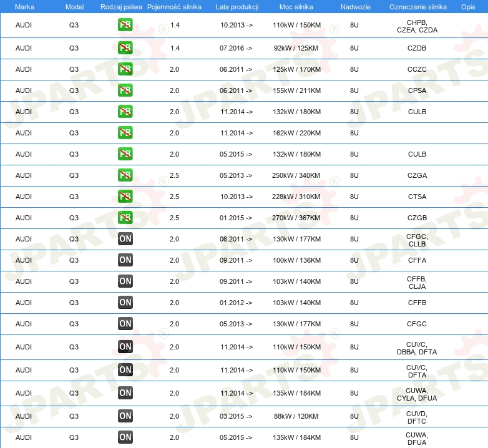This screenshot has height=448, width=488.
Task: Click the Model column header
Action: click(74, 7)
